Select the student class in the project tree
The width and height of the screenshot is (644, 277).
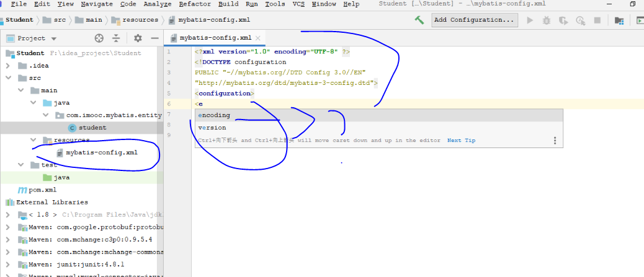pyautogui.click(x=92, y=128)
